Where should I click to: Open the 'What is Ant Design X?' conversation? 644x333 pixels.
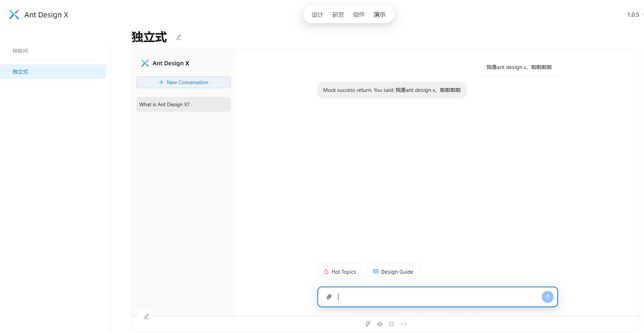click(x=183, y=104)
